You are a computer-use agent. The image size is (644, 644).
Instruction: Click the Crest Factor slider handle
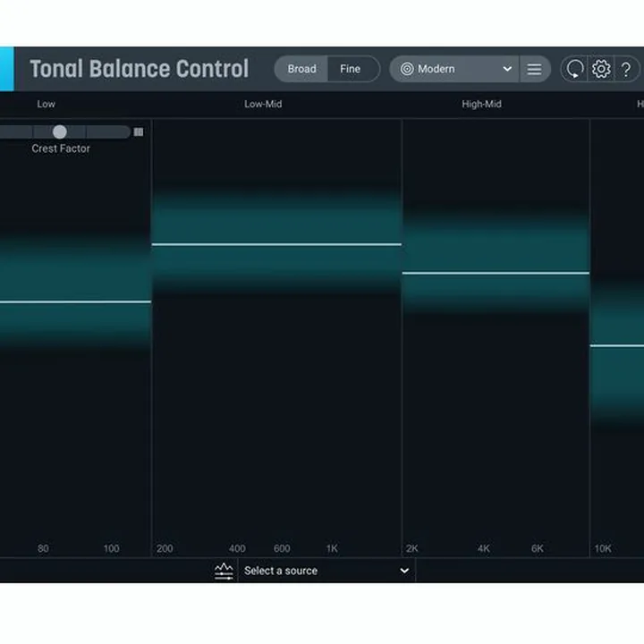point(60,131)
